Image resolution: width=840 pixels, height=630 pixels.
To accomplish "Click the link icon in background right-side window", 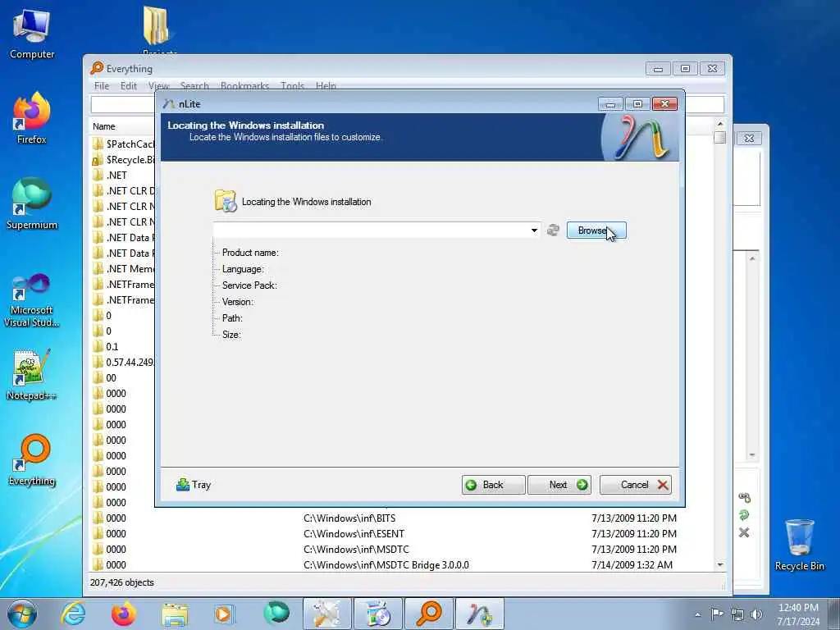I will coord(744,498).
